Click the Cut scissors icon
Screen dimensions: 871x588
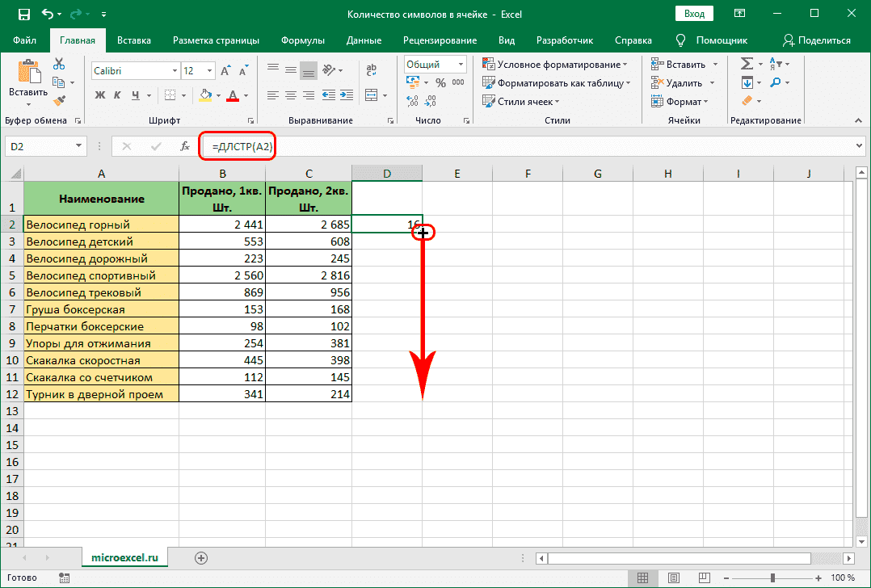coord(59,65)
